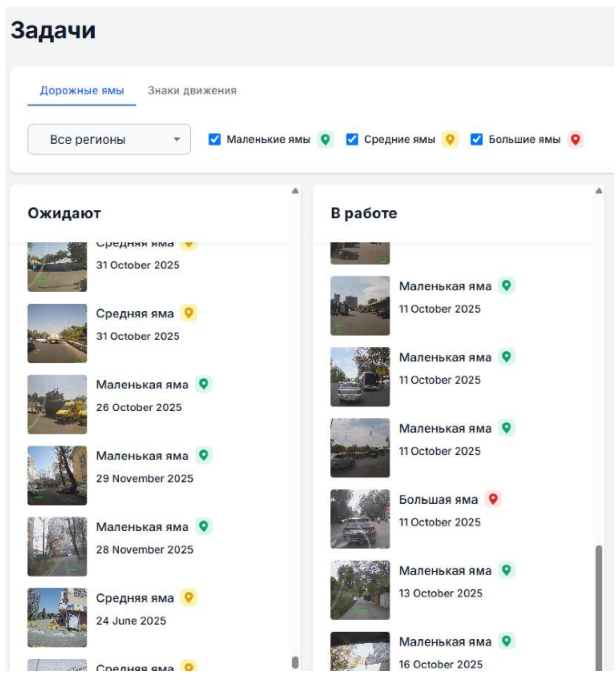This screenshot has height=682, width=616.
Task: Click up arrow of Ожидают scroll area
Action: pos(295,191)
